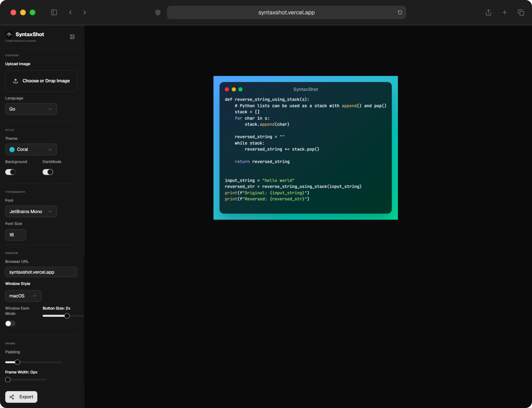Reload the page with the refresh icon
This screenshot has width=532, height=408.
[400, 12]
